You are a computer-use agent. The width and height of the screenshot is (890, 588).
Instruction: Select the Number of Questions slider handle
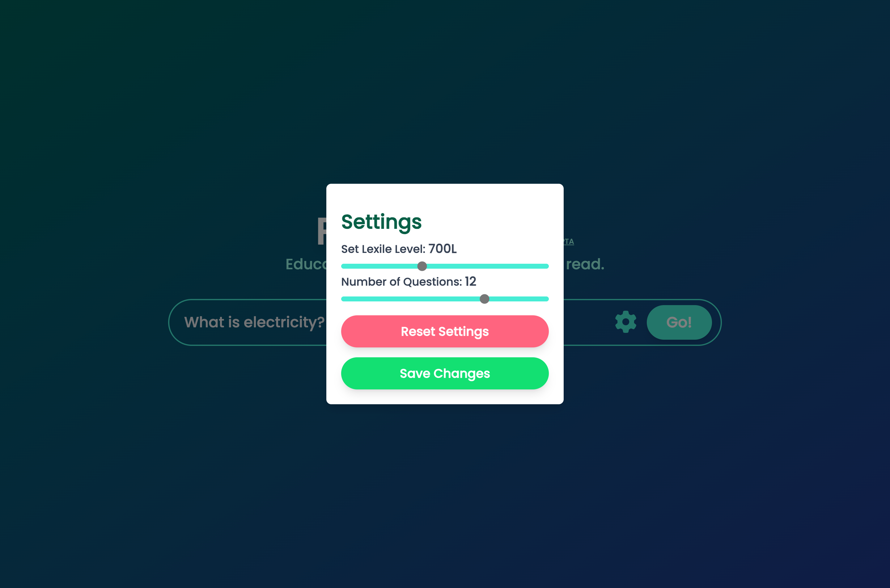(x=484, y=299)
